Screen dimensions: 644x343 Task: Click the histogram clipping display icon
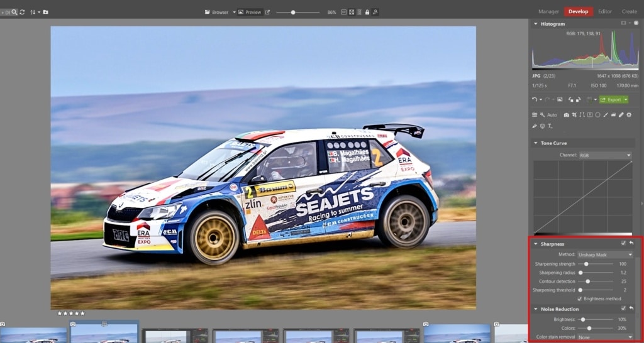[625, 23]
